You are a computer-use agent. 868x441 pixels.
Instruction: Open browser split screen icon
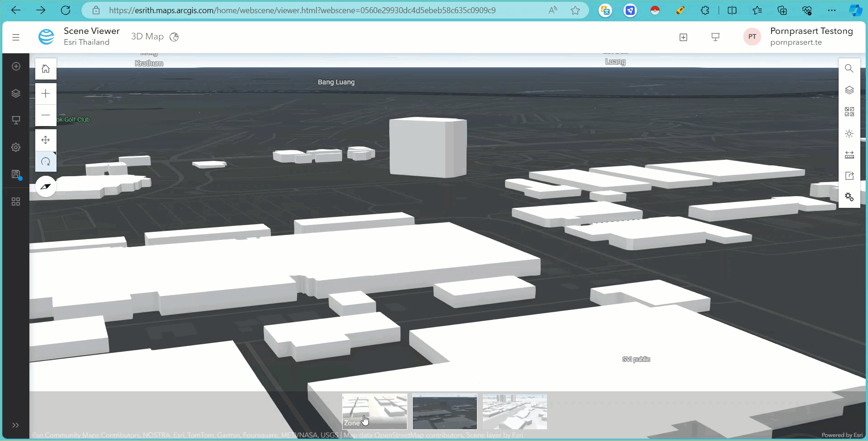pyautogui.click(x=732, y=10)
